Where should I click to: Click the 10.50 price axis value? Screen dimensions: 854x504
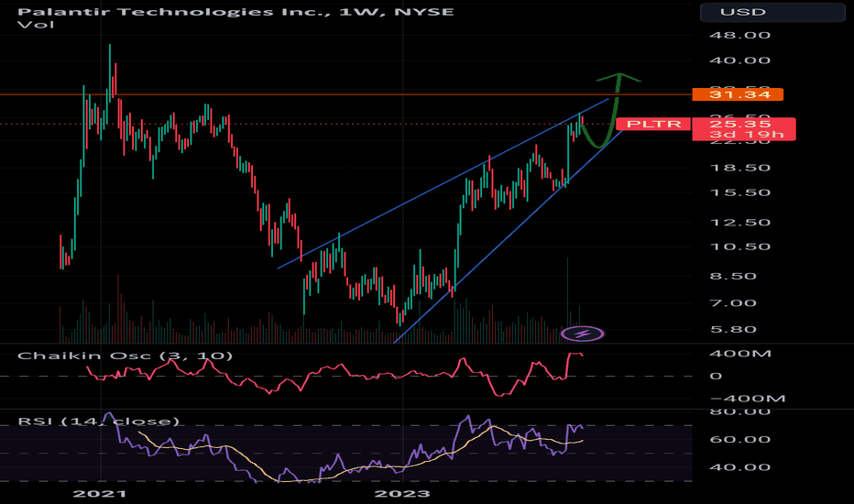(739, 247)
